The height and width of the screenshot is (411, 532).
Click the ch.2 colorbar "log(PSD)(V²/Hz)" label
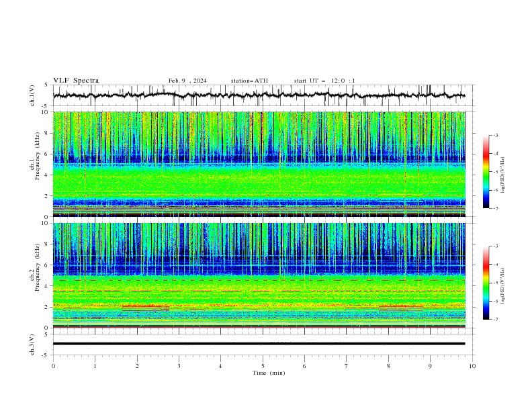(x=502, y=286)
